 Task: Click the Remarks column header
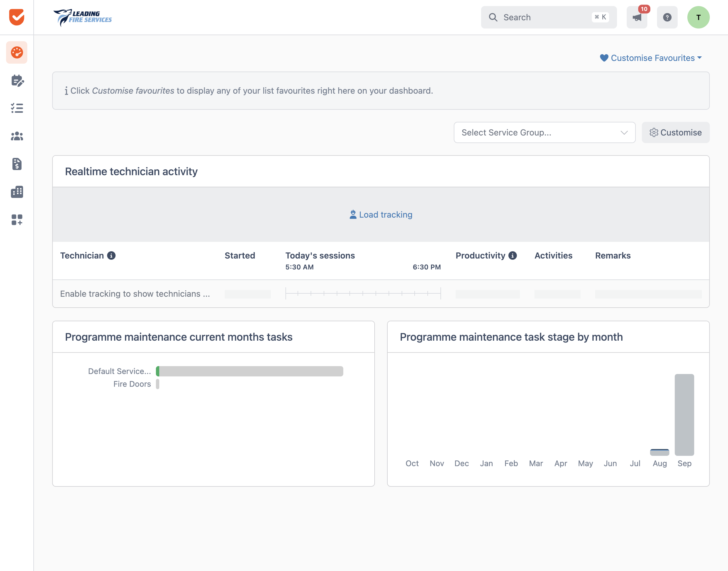(612, 255)
